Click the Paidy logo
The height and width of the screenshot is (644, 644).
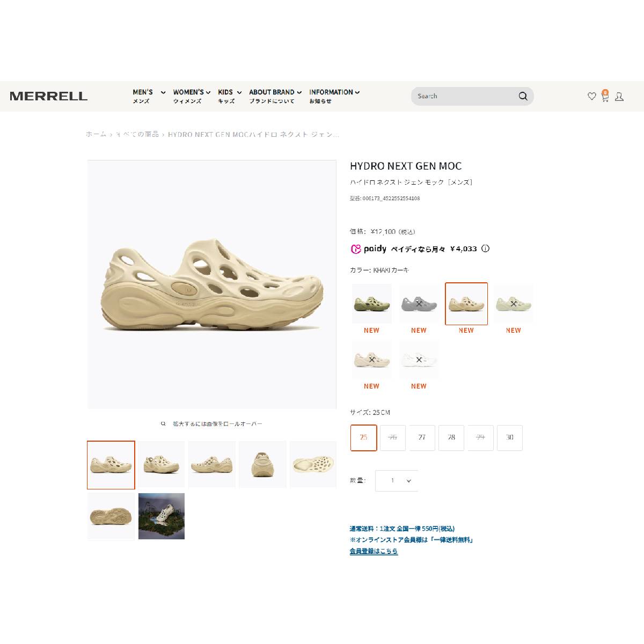369,249
